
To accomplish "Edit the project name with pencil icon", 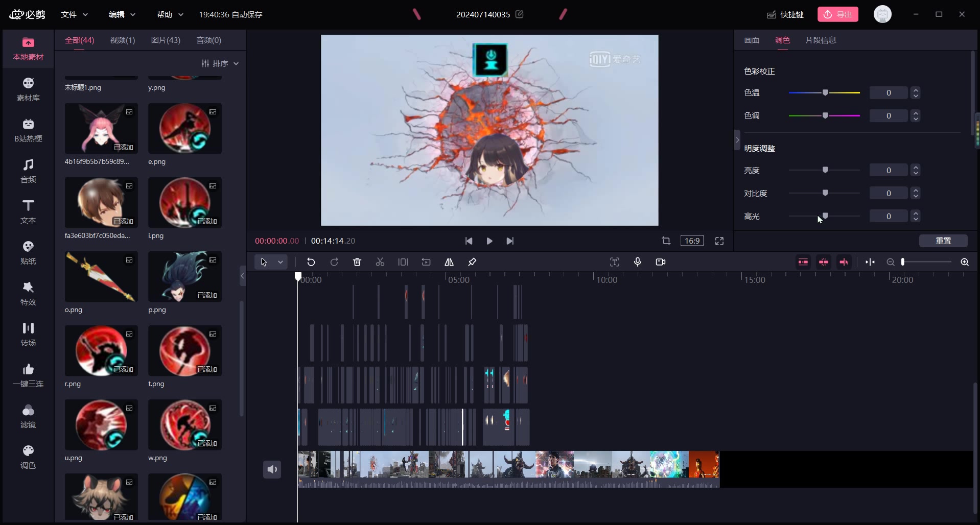I will point(520,14).
